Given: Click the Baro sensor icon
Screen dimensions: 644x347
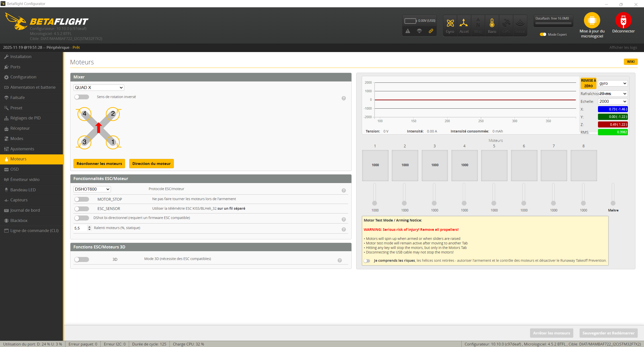Looking at the screenshot, I should coord(492,23).
